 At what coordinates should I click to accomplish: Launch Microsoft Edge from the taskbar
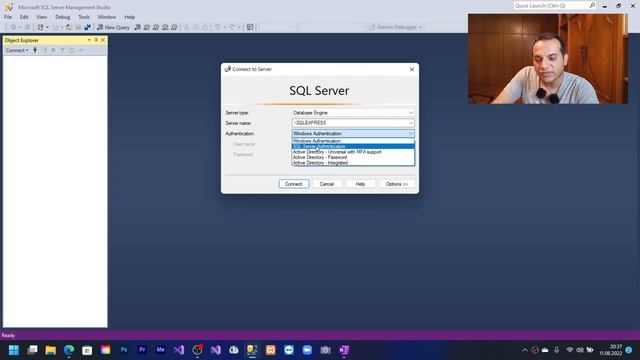pos(69,350)
